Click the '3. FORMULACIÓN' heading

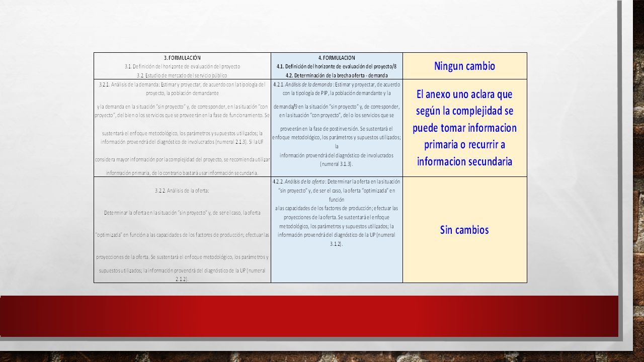[x=182, y=58]
